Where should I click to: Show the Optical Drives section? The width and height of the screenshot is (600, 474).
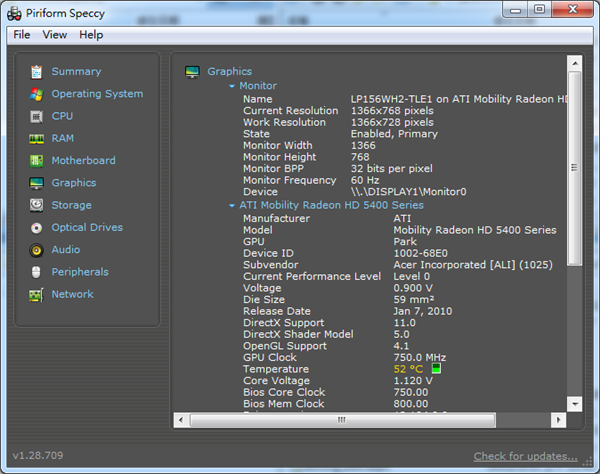[x=87, y=227]
